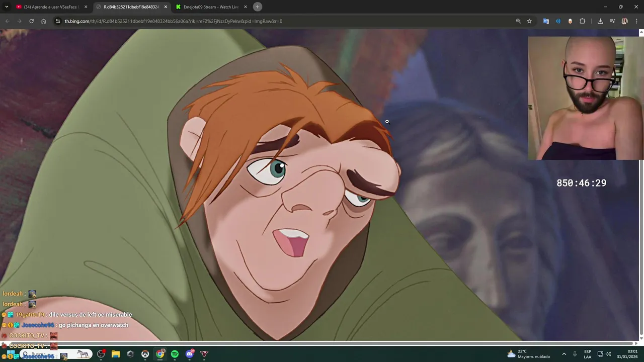Open the volume tray icon
The height and width of the screenshot is (362, 644).
[608, 354]
